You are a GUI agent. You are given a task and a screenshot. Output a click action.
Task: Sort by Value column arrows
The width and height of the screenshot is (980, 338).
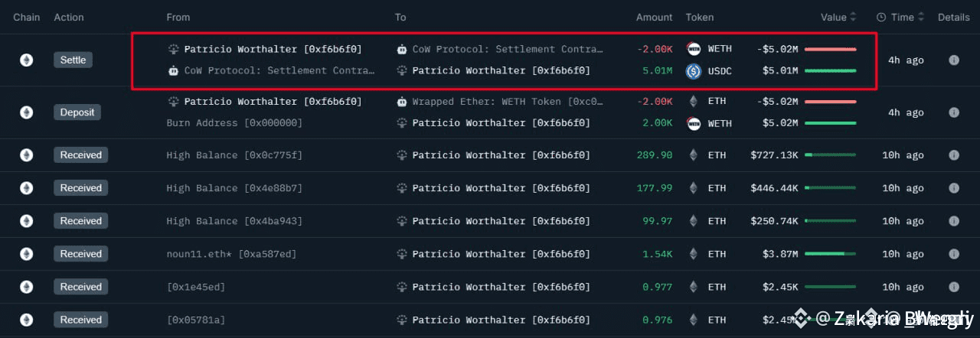pos(854,17)
